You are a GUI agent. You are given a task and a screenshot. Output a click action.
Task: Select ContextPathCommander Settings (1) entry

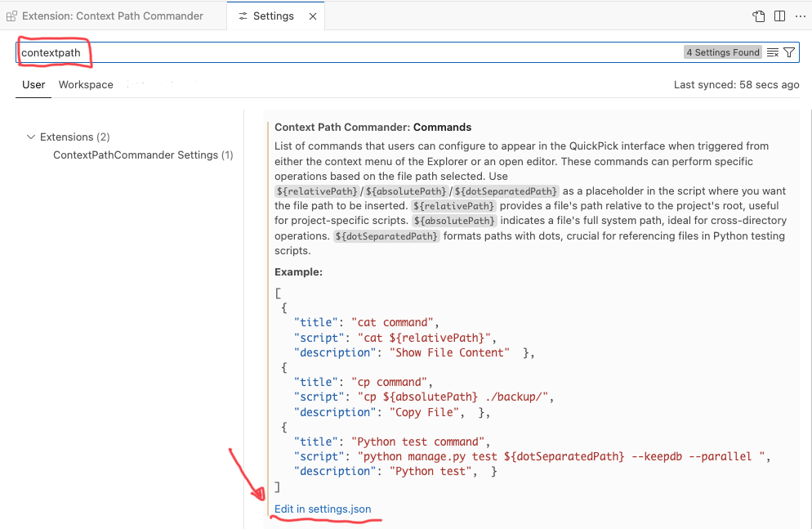(143, 155)
